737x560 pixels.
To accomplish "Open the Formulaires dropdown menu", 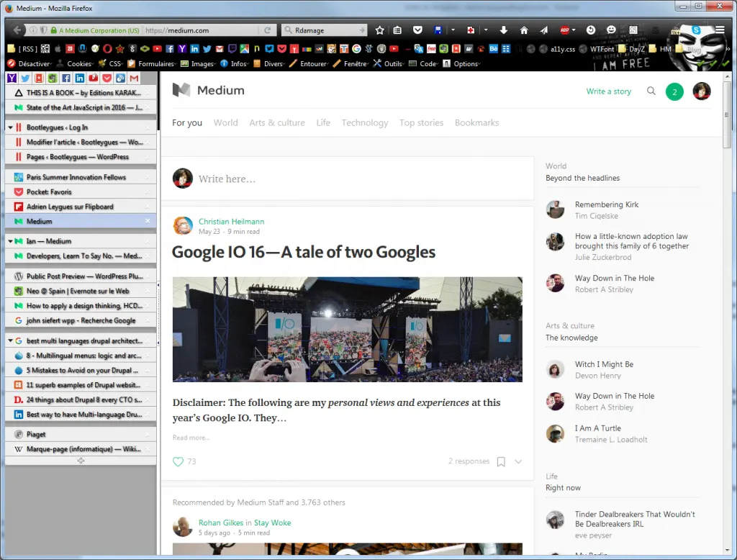I will pos(152,63).
